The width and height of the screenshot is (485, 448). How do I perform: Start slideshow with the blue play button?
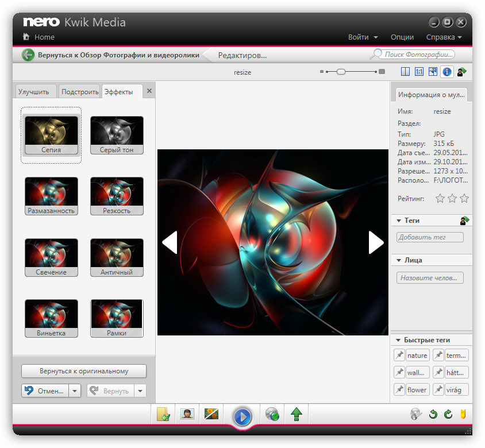tap(242, 415)
